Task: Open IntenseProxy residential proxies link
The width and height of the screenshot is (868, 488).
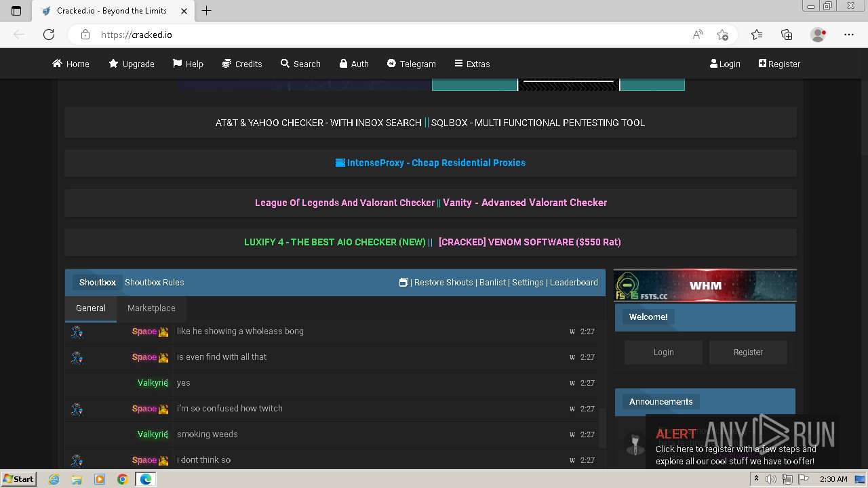Action: click(x=431, y=163)
